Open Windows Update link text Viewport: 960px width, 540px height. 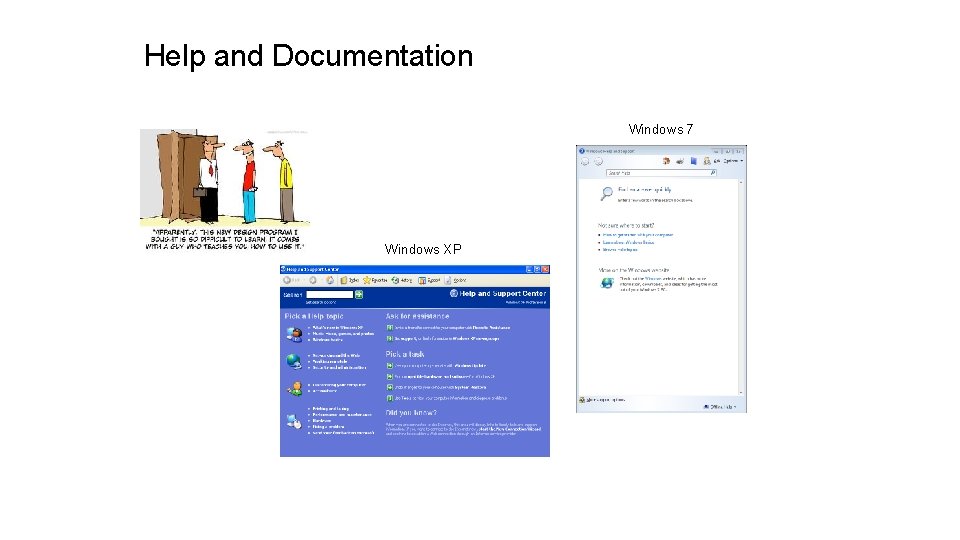(x=470, y=366)
